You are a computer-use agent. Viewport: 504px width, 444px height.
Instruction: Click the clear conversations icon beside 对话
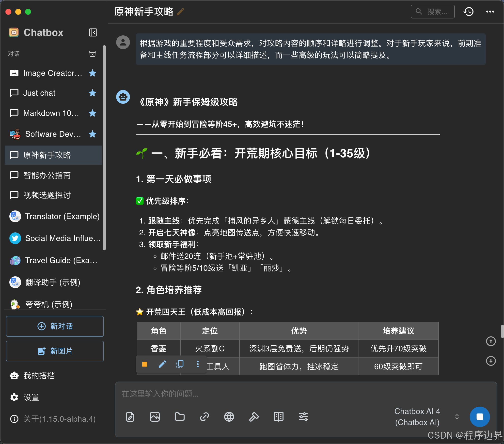pos(93,54)
